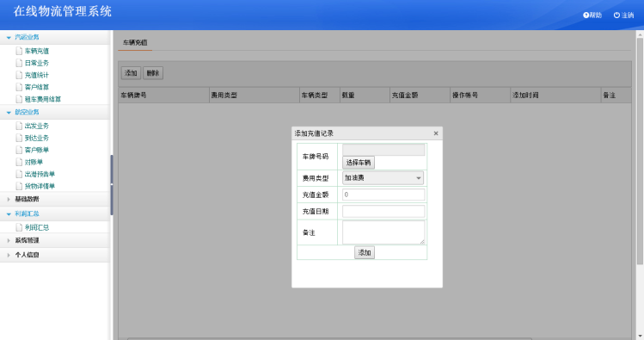Click the page icon beside 到达业务

tap(19, 138)
